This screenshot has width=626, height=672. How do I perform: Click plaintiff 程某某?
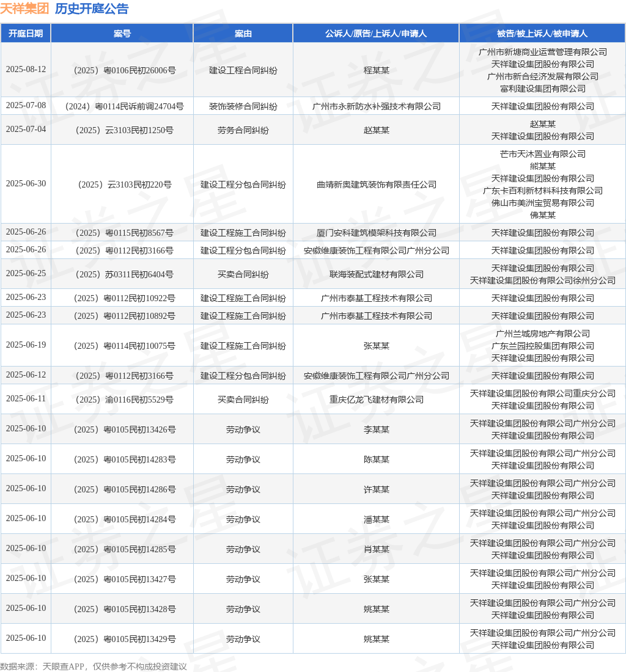[376, 70]
